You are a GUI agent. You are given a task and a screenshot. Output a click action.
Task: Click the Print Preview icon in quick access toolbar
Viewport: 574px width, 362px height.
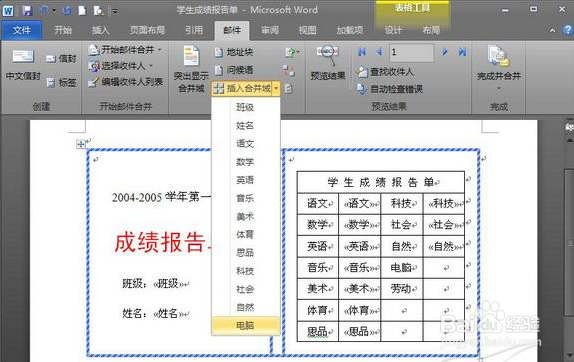(98, 11)
